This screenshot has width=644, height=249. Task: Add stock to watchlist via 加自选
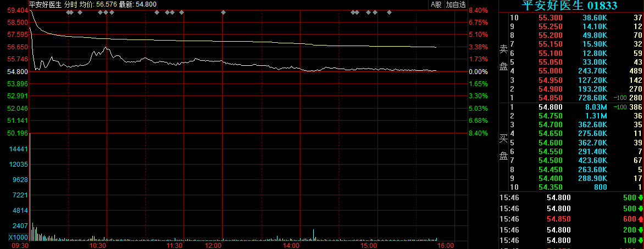(x=456, y=4)
